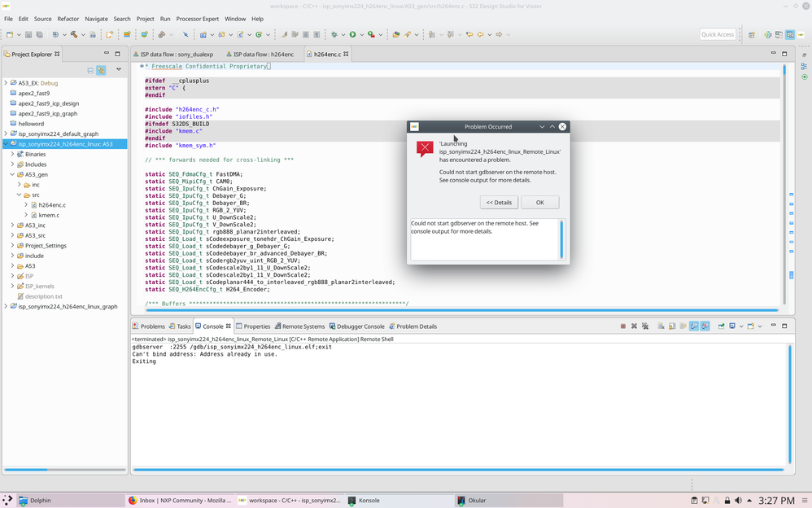Expand the folded header comment in editor
This screenshot has width=812, height=508.
click(142, 67)
